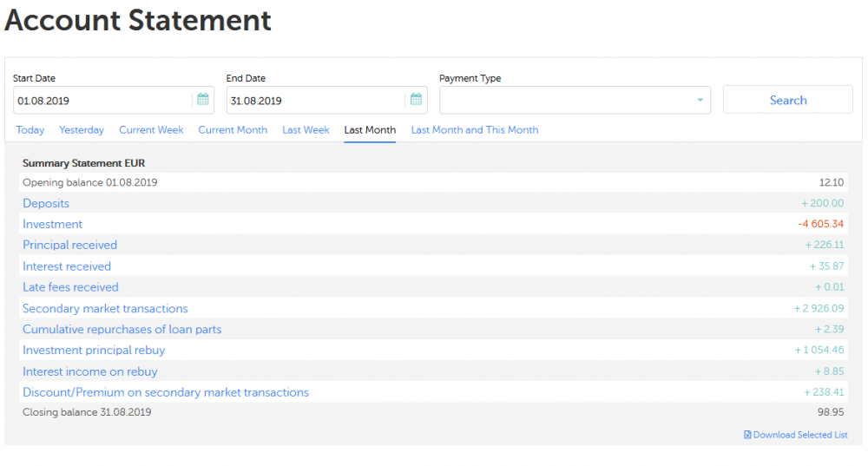868x466 pixels.
Task: Click Download Selected List link
Action: click(800, 435)
